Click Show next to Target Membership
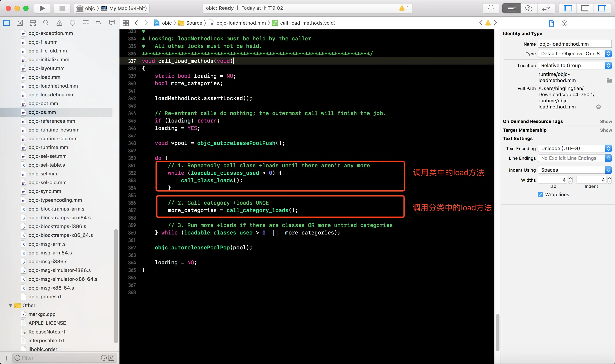Image resolution: width=615 pixels, height=364 pixels. [x=606, y=130]
